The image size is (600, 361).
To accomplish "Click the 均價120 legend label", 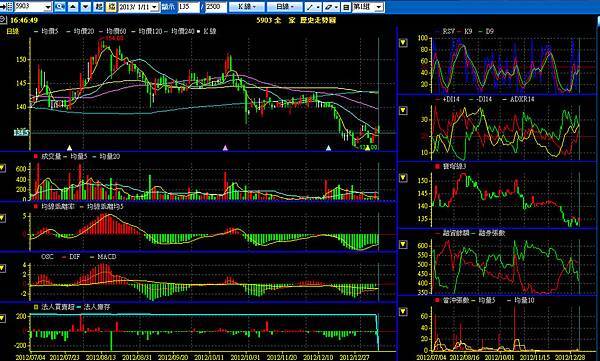I will [x=150, y=31].
